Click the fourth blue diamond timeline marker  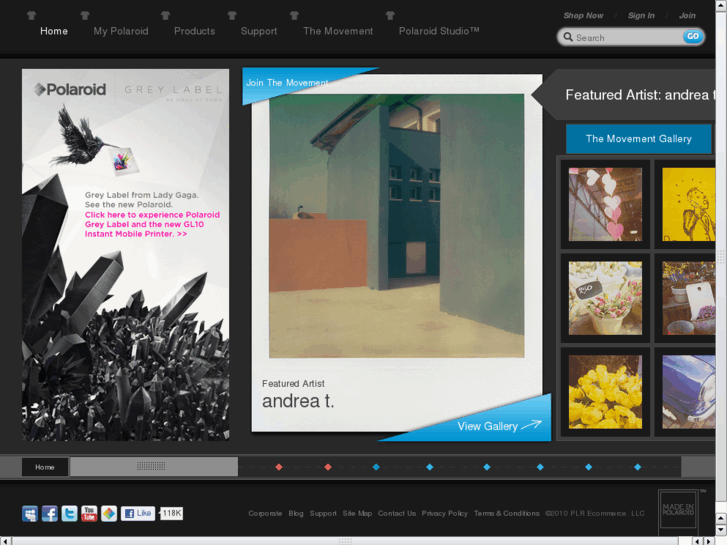(540, 467)
